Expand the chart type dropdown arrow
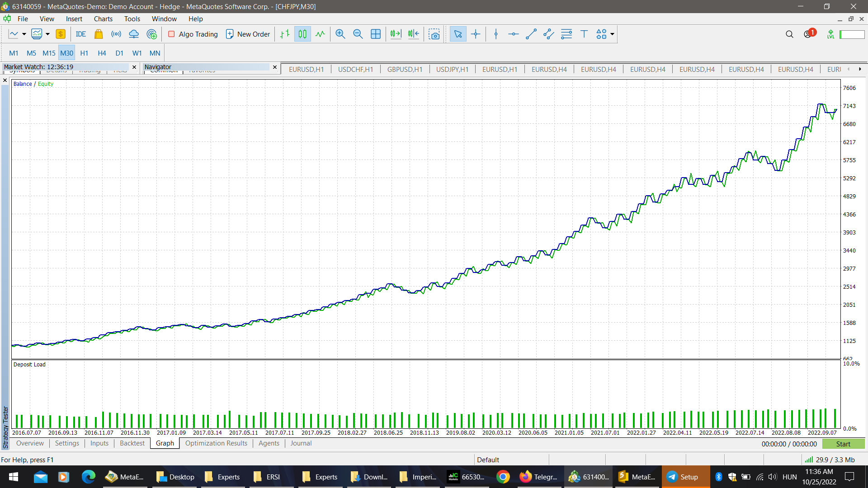Image resolution: width=868 pixels, height=488 pixels. pos(24,34)
